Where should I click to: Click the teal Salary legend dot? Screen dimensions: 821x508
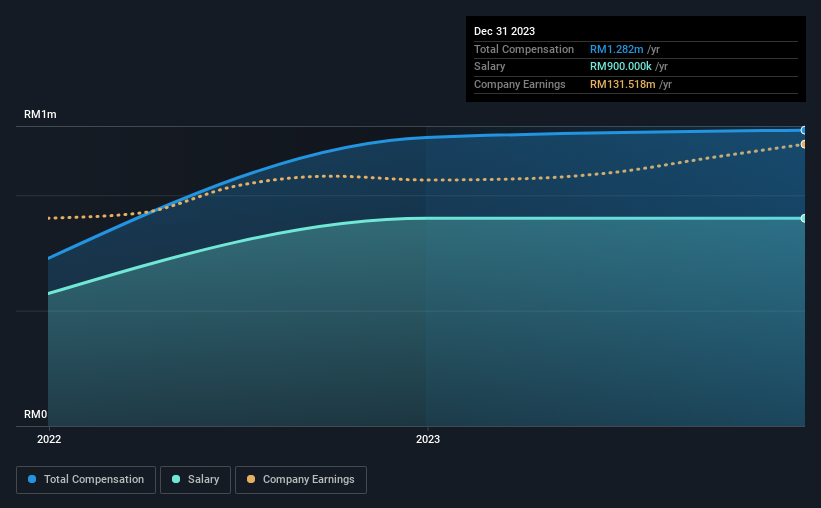pyautogui.click(x=176, y=479)
